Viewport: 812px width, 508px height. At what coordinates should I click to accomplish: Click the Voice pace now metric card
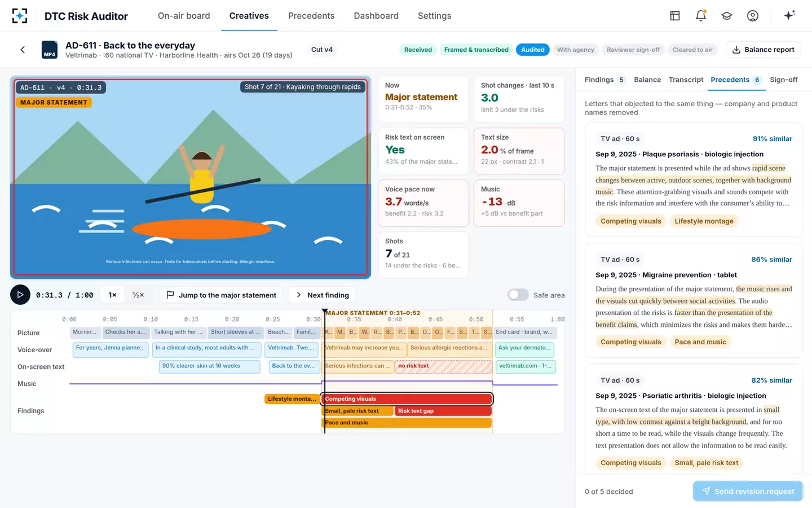point(423,203)
